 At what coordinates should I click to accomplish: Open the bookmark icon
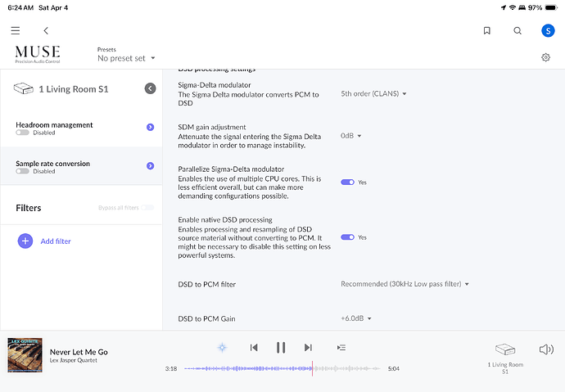pyautogui.click(x=487, y=30)
